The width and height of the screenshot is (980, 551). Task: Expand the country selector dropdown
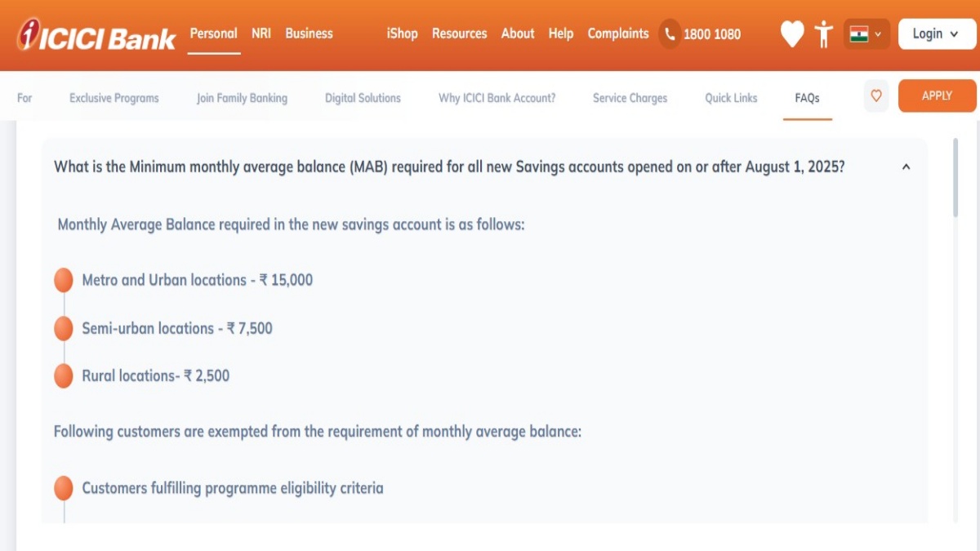[880, 33]
